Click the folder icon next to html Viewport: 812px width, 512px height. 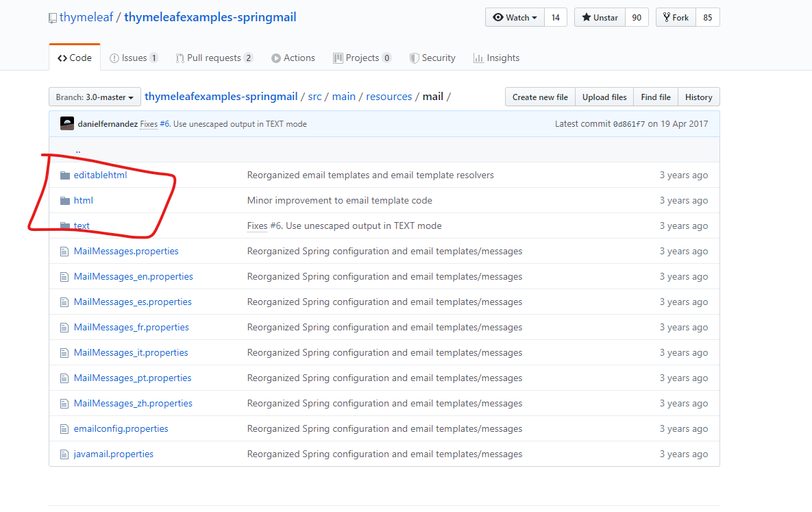point(64,201)
